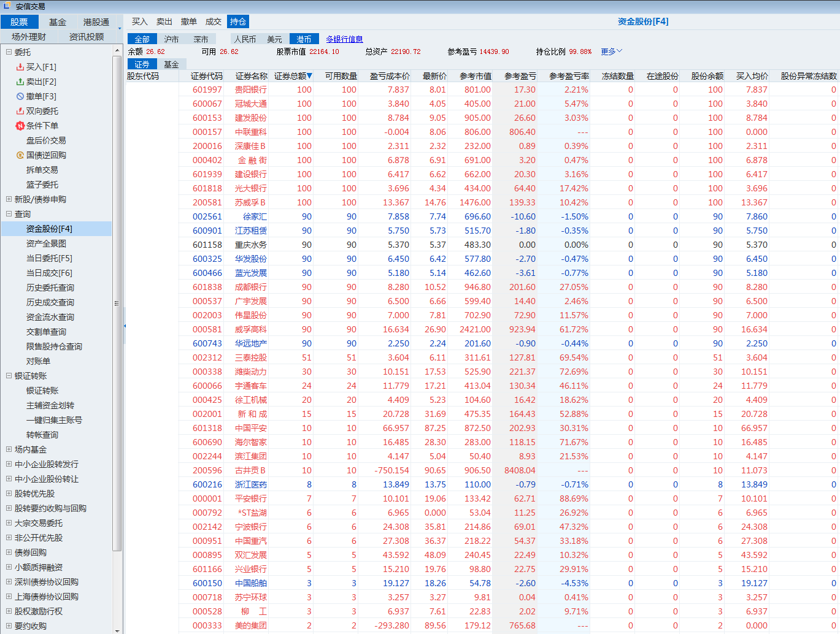Select the 撤单 toolbar tab
The width and height of the screenshot is (840, 634).
189,21
